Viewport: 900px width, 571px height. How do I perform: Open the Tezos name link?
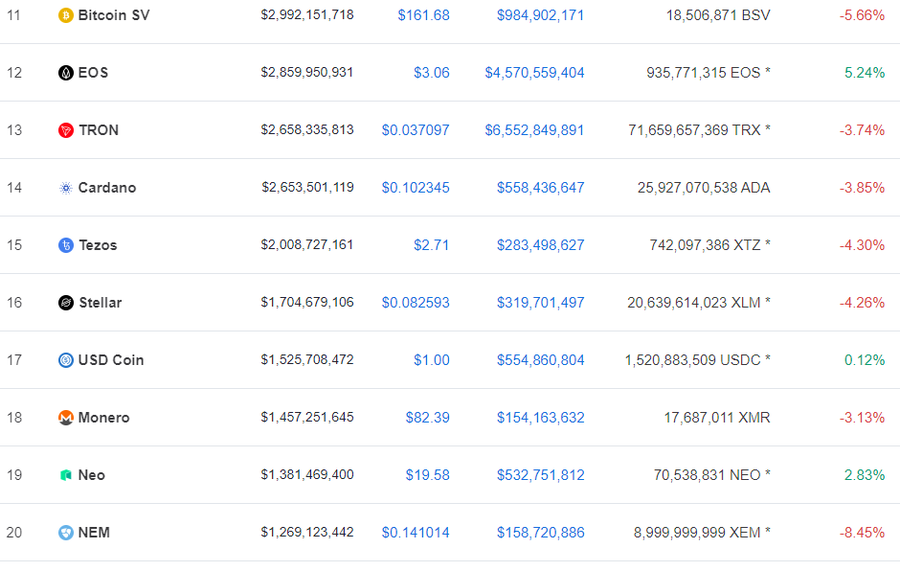[98, 245]
